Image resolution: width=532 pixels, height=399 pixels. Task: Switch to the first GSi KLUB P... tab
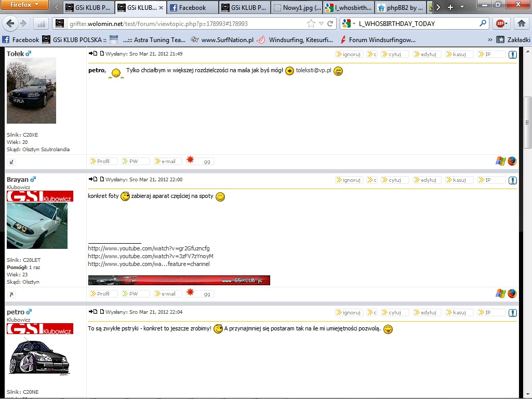(88, 7)
